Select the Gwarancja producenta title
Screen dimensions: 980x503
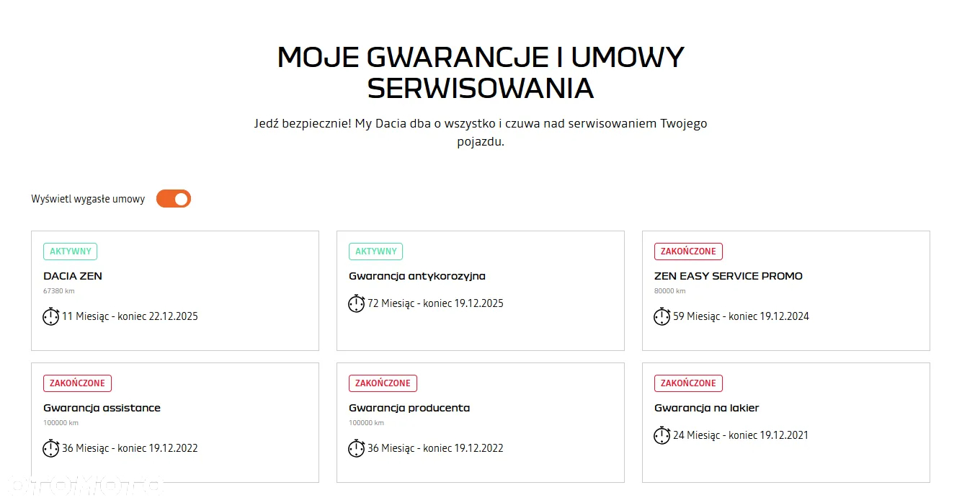tap(409, 408)
